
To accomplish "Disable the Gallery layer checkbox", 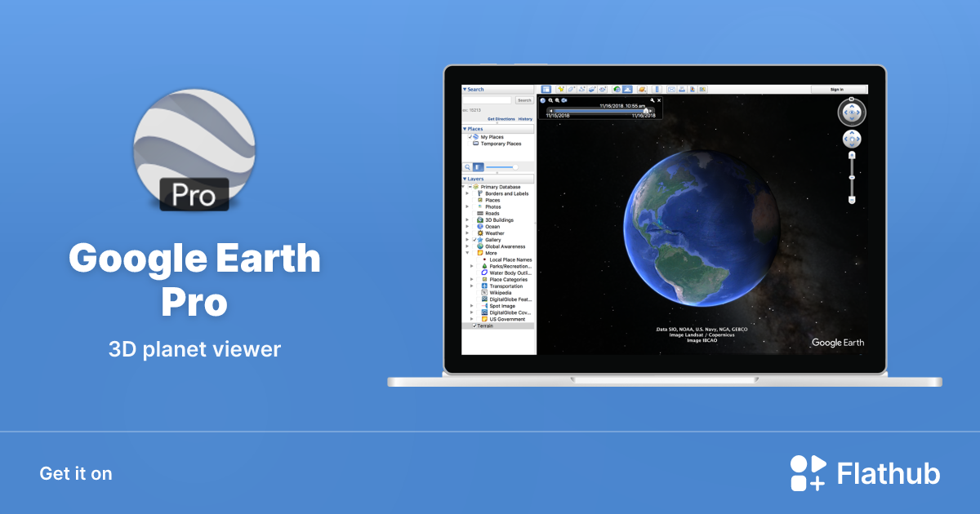I will point(474,238).
